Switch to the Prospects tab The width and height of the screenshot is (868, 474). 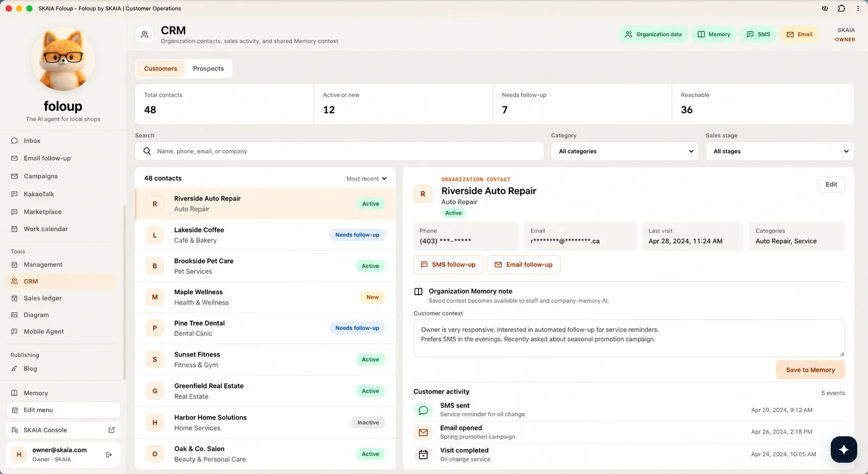[208, 69]
